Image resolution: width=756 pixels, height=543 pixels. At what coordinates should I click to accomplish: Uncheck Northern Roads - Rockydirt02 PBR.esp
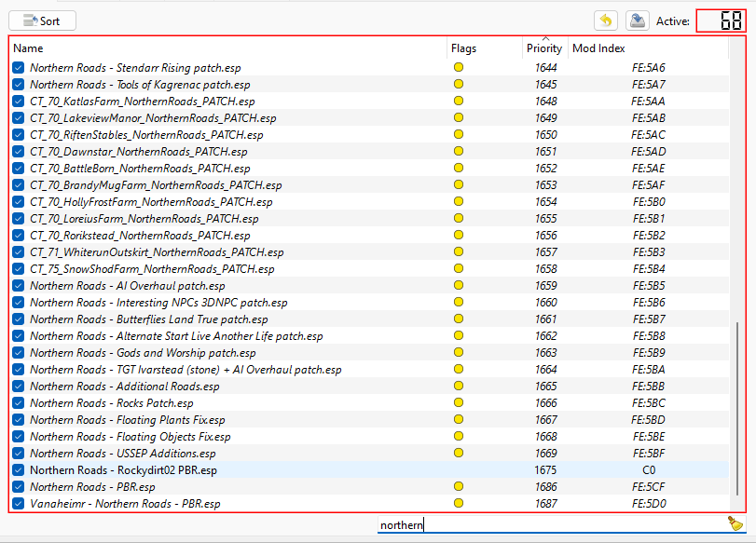coord(19,469)
